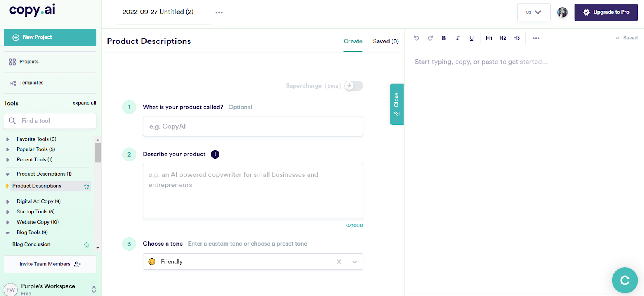Click the undo arrow in editor toolbar
The height and width of the screenshot is (296, 644).
click(417, 38)
